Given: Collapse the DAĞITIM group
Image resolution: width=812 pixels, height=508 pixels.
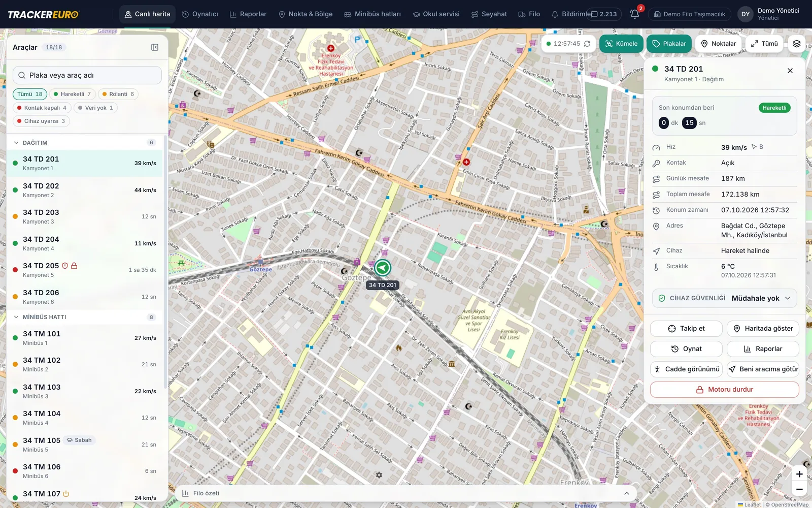Looking at the screenshot, I should pos(84,143).
